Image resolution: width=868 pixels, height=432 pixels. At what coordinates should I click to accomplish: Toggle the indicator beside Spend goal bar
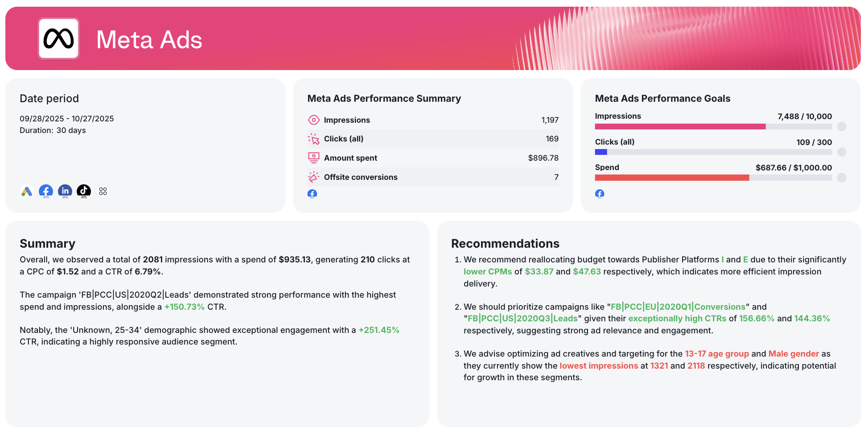coord(842,177)
